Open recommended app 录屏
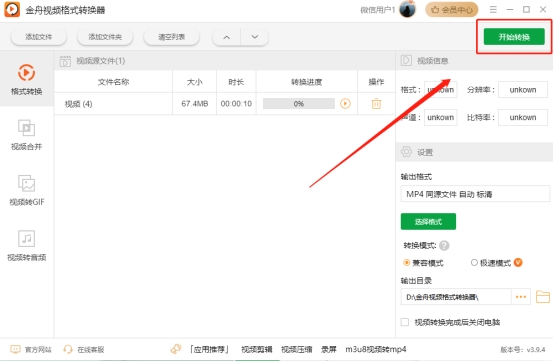554x362 pixels. point(329,349)
